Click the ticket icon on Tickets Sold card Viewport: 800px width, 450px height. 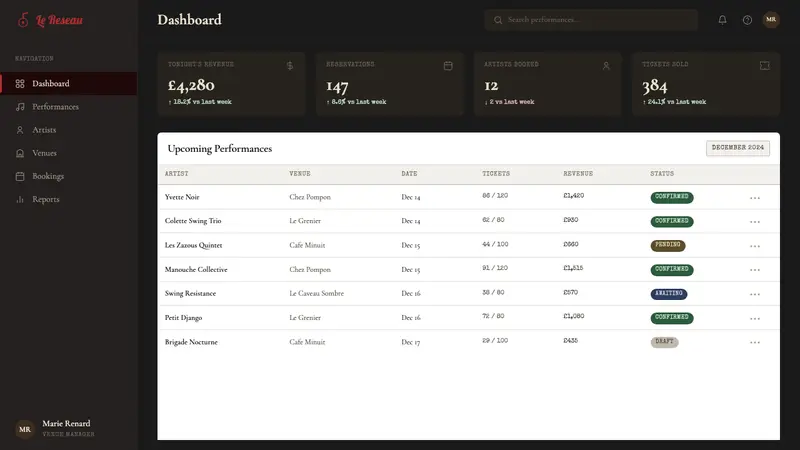click(x=764, y=65)
